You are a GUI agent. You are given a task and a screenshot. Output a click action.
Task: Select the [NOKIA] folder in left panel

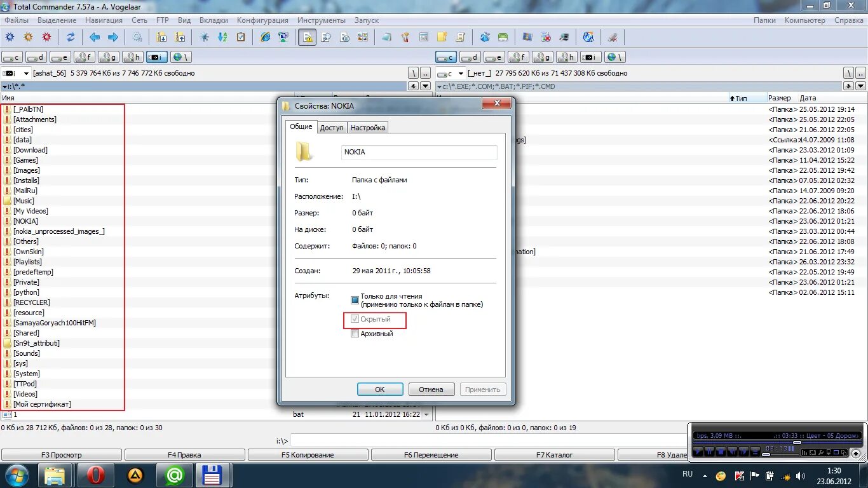pyautogui.click(x=25, y=221)
